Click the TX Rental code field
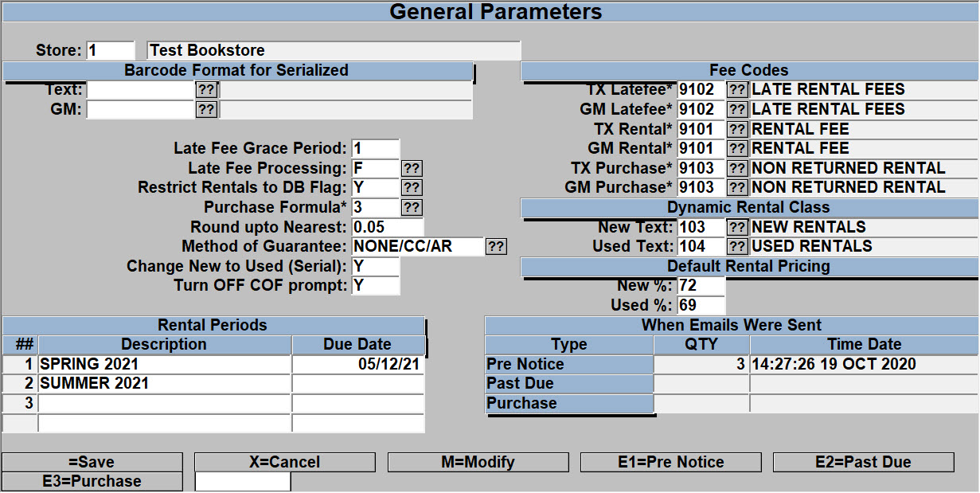 point(701,129)
